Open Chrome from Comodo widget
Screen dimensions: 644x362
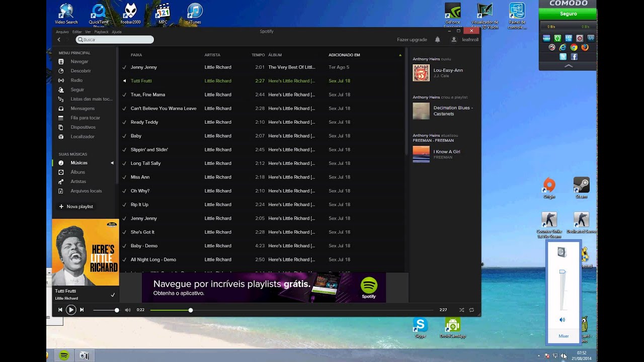click(574, 47)
